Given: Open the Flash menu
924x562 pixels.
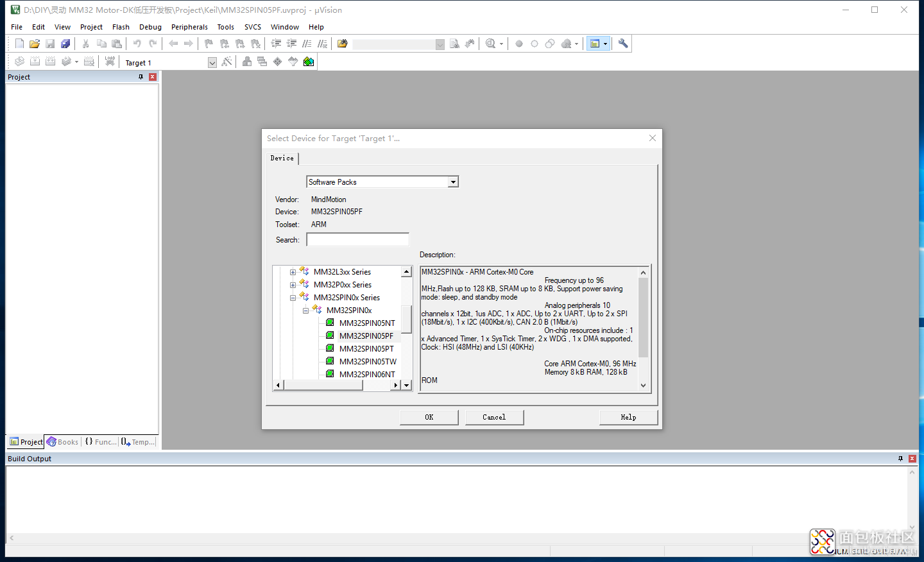Looking at the screenshot, I should click(121, 27).
